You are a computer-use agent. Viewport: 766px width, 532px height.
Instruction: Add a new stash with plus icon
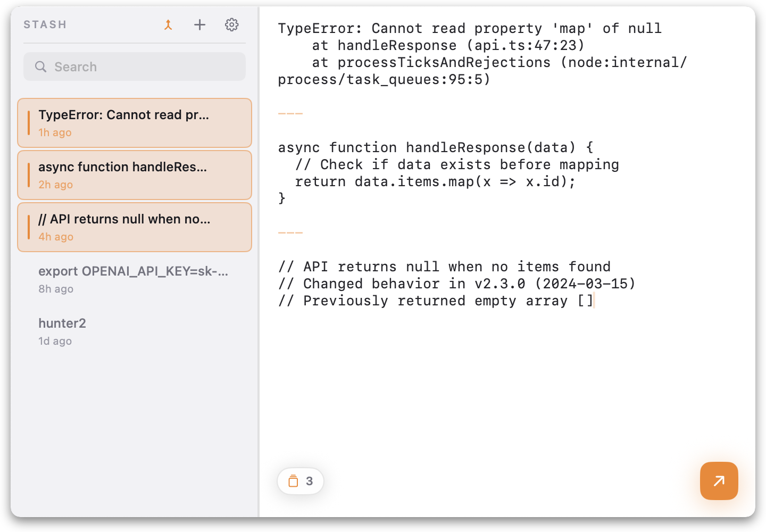click(199, 25)
